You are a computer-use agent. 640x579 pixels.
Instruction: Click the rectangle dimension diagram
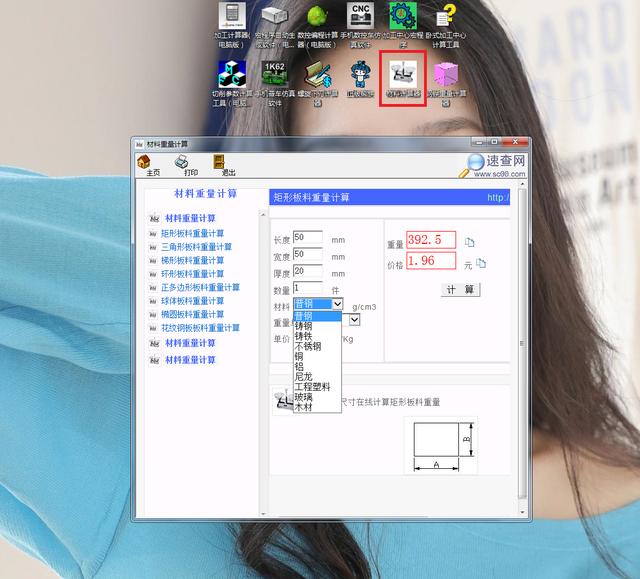[441, 446]
